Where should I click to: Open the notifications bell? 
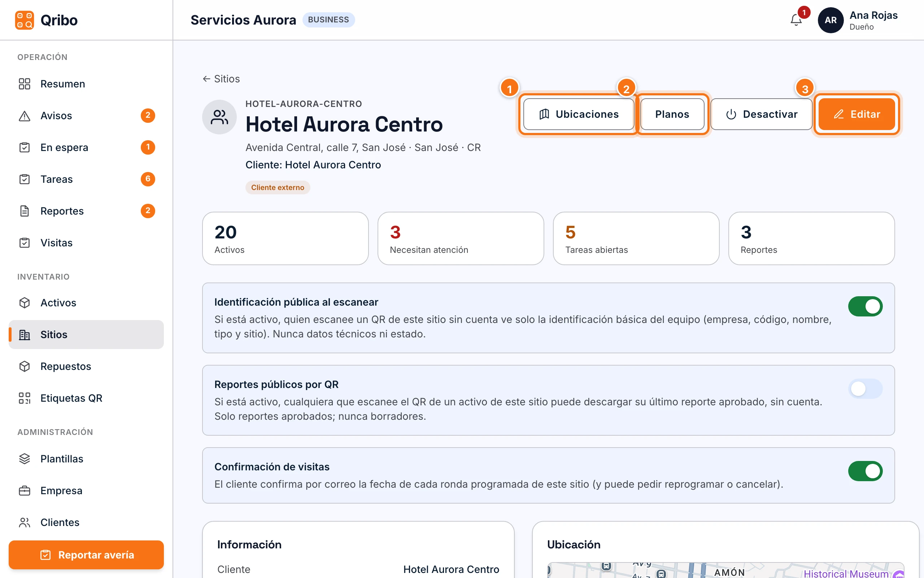point(796,20)
